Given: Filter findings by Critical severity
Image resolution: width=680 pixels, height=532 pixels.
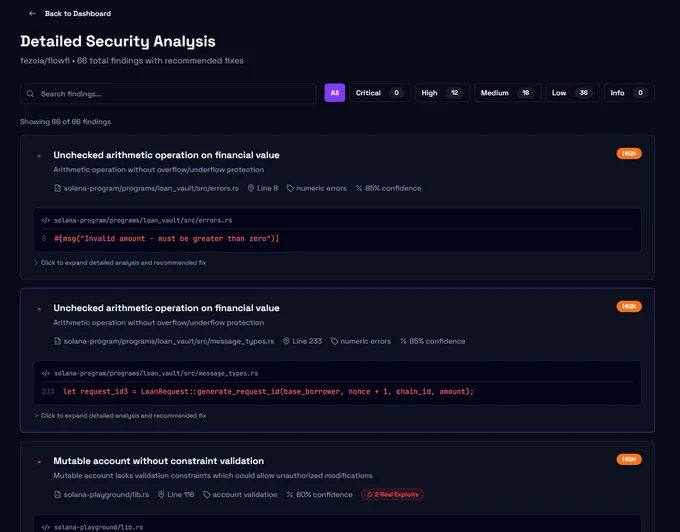Looking at the screenshot, I should pyautogui.click(x=379, y=93).
